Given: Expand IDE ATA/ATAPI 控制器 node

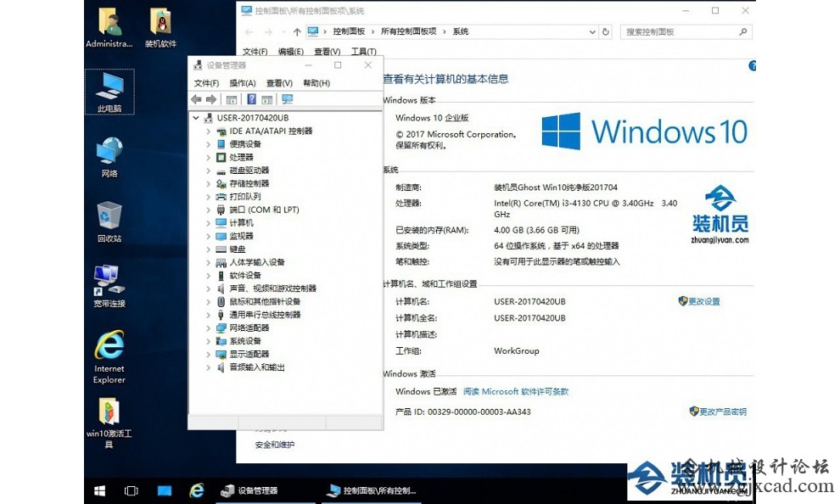Looking at the screenshot, I should click(209, 132).
